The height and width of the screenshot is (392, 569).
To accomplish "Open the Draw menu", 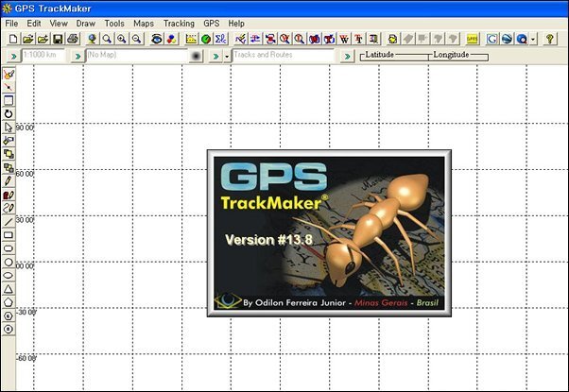I will (x=86, y=24).
